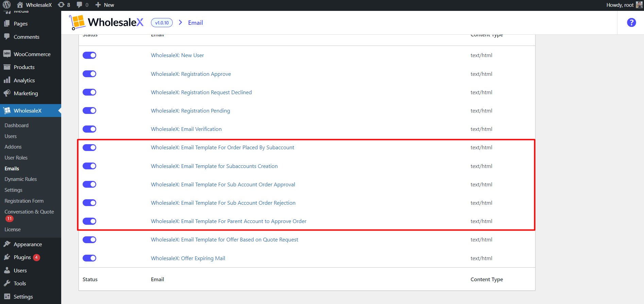Open Parent Account to Approve Order link
This screenshot has width=644, height=304.
pos(228,221)
